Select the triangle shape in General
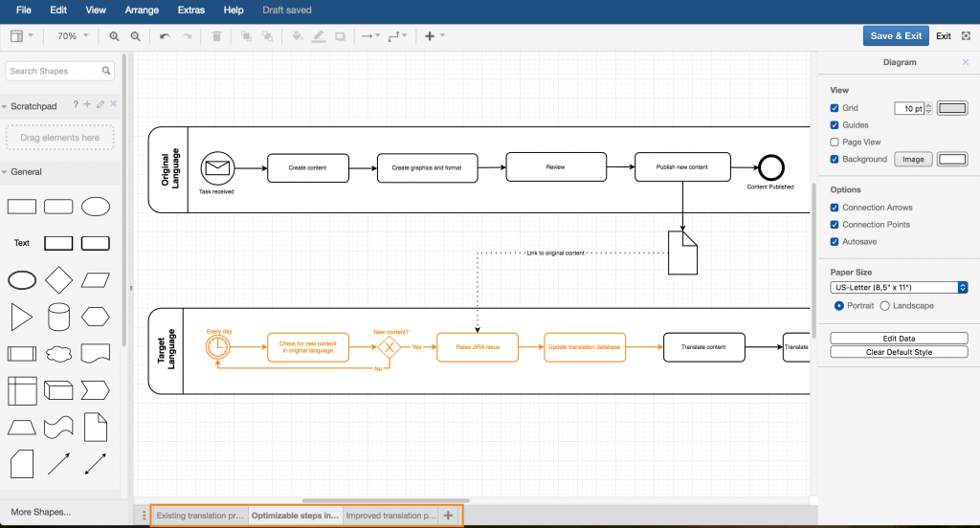Viewport: 980px width, 528px height. 22,317
